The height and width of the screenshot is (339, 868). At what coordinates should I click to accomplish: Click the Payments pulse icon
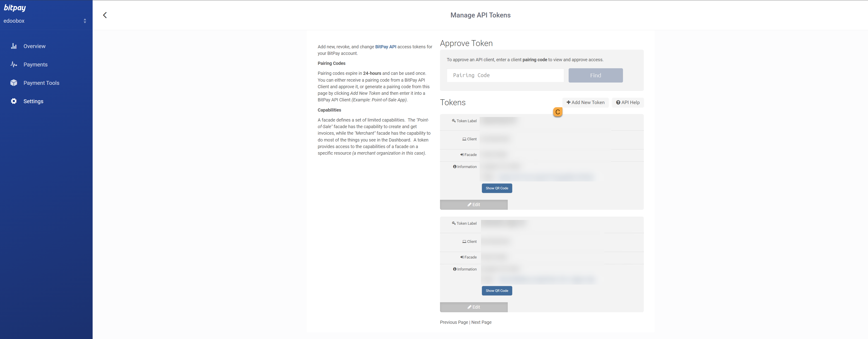tap(14, 64)
